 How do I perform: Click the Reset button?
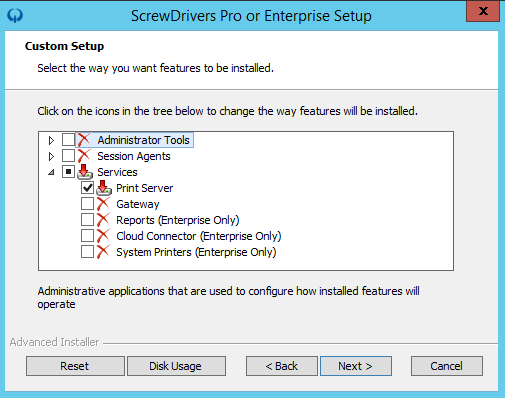click(75, 366)
